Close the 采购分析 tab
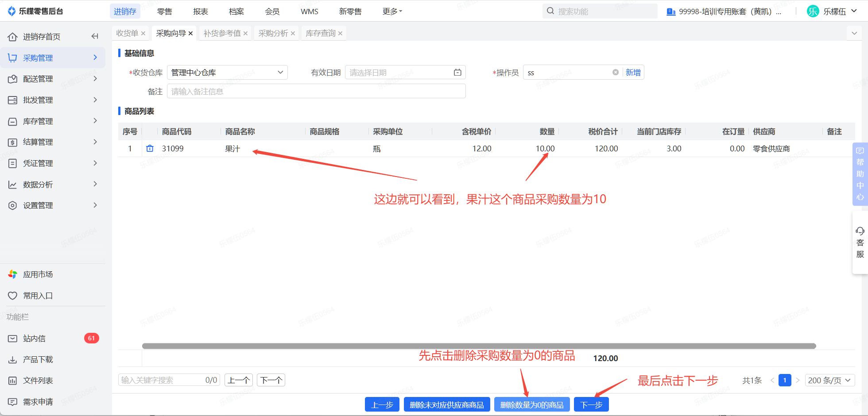This screenshot has height=416, width=868. pyautogui.click(x=293, y=34)
